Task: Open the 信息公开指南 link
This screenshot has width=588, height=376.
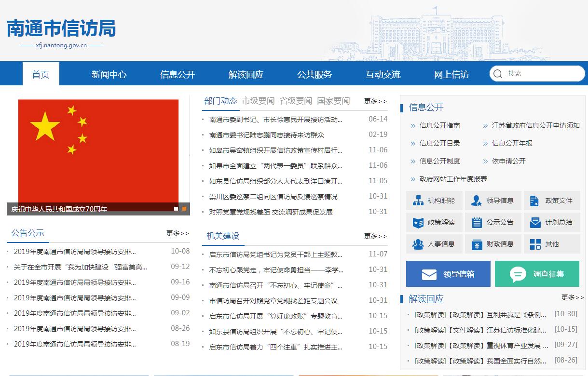Action: tap(439, 125)
